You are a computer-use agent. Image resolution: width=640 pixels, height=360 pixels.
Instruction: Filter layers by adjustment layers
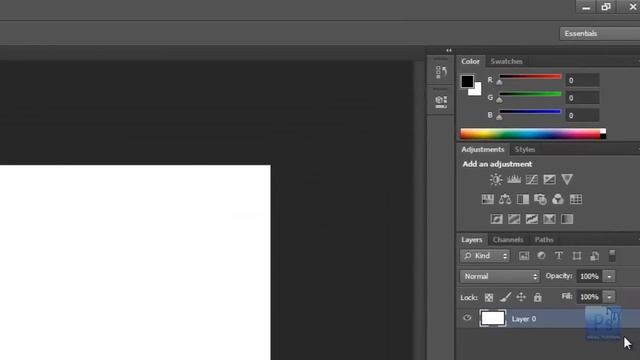point(541,256)
